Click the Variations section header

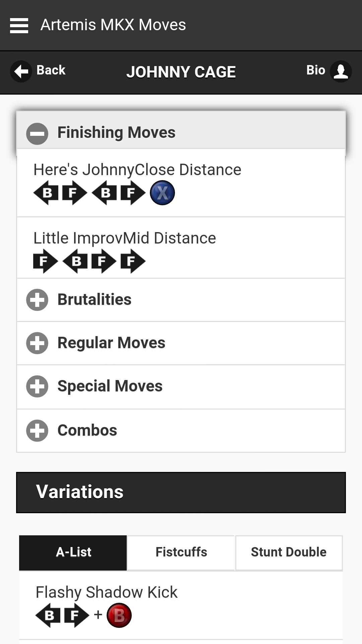(x=181, y=492)
